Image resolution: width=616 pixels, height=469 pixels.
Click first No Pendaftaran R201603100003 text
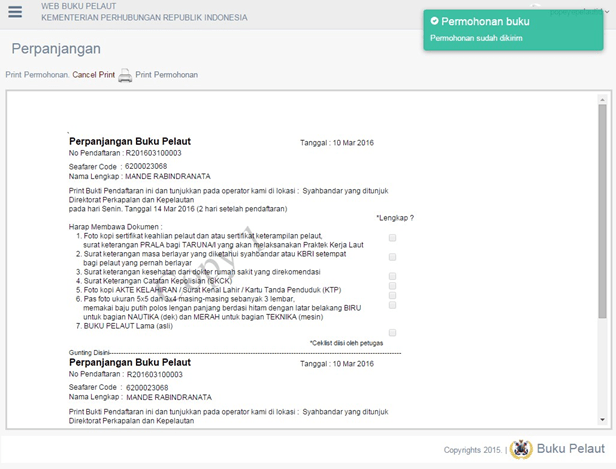click(x=125, y=153)
